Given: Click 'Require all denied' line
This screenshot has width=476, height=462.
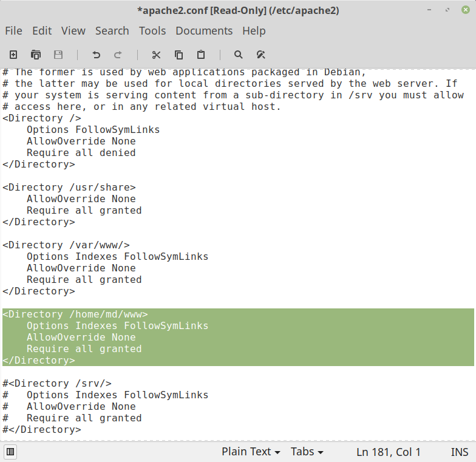Looking at the screenshot, I should coord(81,153).
